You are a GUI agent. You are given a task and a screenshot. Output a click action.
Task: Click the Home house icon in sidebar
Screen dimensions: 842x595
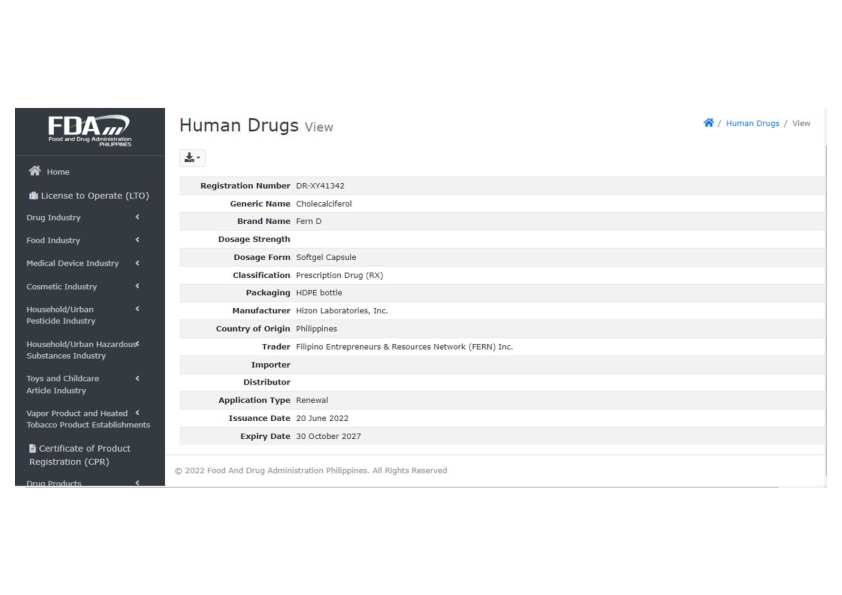(x=35, y=171)
